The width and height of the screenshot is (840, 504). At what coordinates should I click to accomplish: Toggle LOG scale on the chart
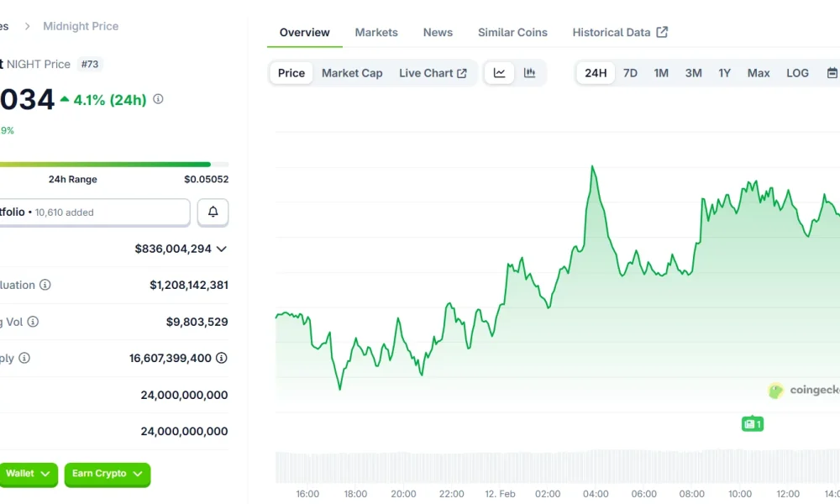pos(797,73)
